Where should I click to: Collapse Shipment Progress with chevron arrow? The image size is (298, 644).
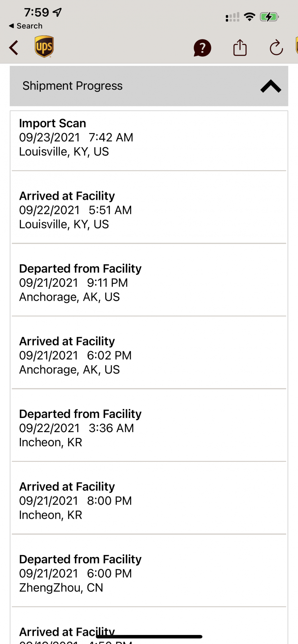point(271,86)
